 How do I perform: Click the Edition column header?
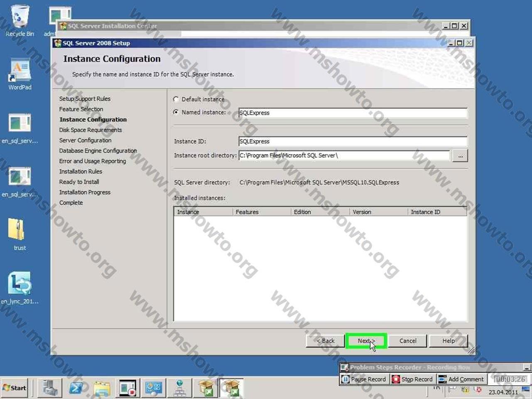tap(320, 212)
